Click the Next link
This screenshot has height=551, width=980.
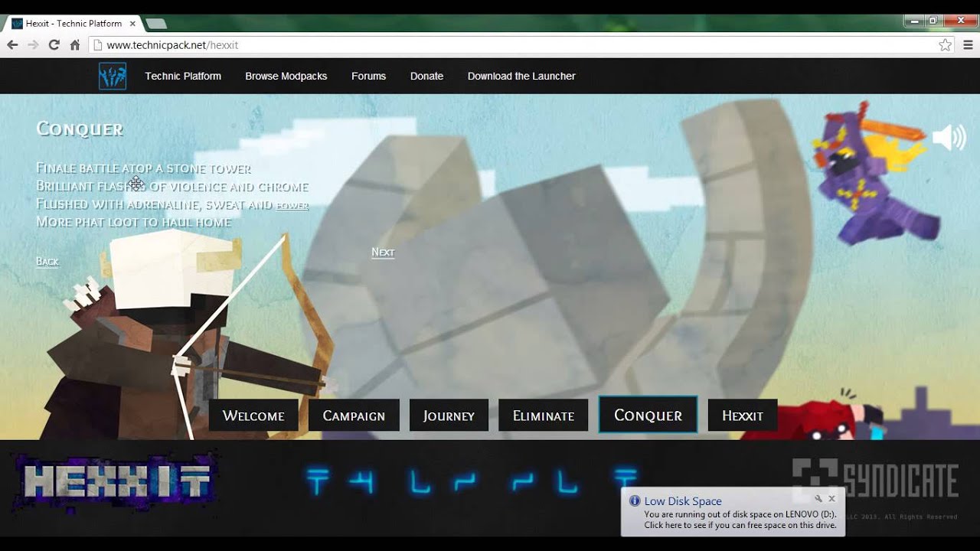[383, 253]
